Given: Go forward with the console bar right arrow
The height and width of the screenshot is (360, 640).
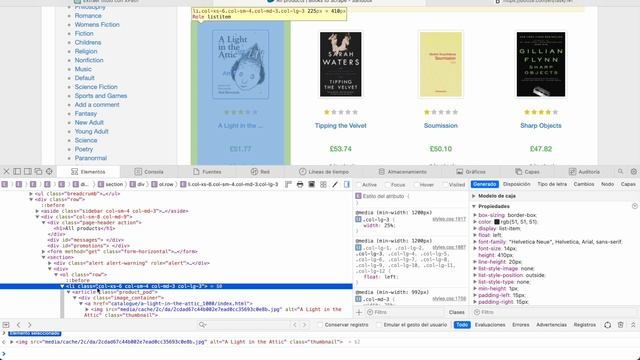Looking at the screenshot, I should pyautogui.click(x=29, y=325).
